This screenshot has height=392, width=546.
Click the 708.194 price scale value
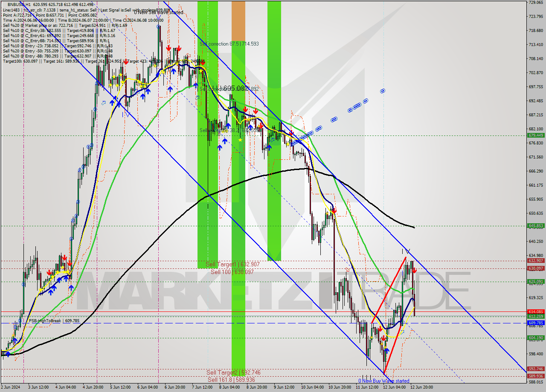pyautogui.click(x=536, y=59)
